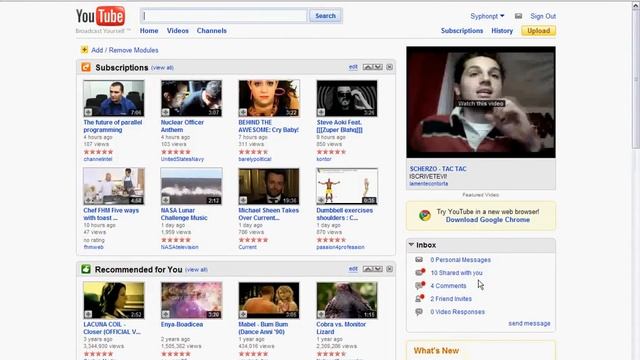This screenshot has height=360, width=640.
Task: Click the yellow Upload button
Action: click(x=538, y=31)
